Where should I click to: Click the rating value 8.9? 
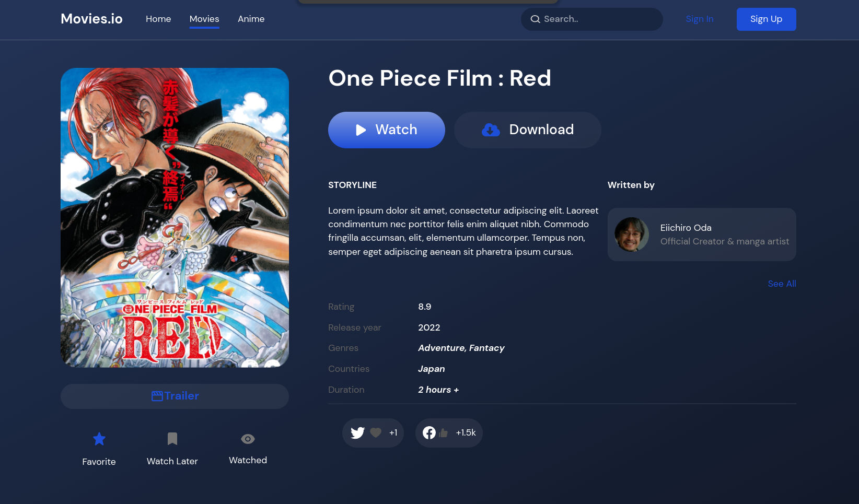[x=425, y=307]
